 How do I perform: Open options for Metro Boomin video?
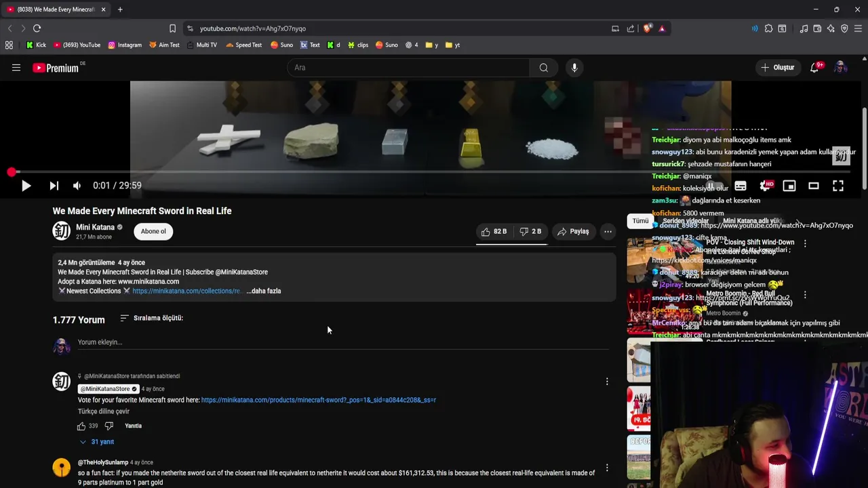coord(805,295)
